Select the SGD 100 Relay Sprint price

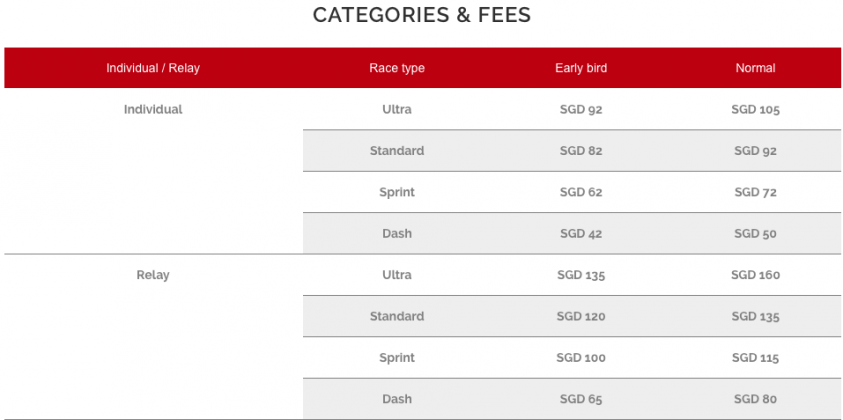click(581, 358)
